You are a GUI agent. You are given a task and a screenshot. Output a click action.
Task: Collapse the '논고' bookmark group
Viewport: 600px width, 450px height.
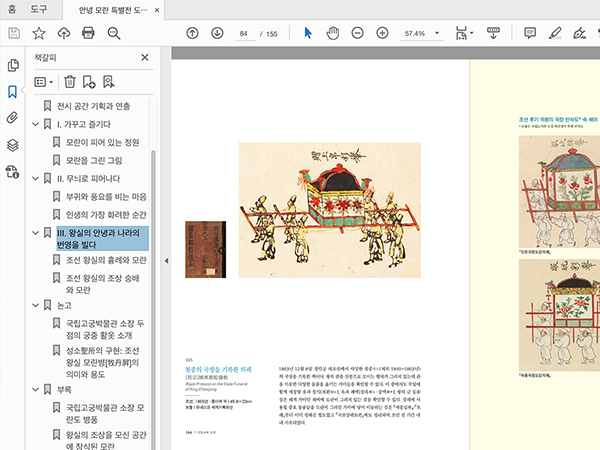point(36,305)
